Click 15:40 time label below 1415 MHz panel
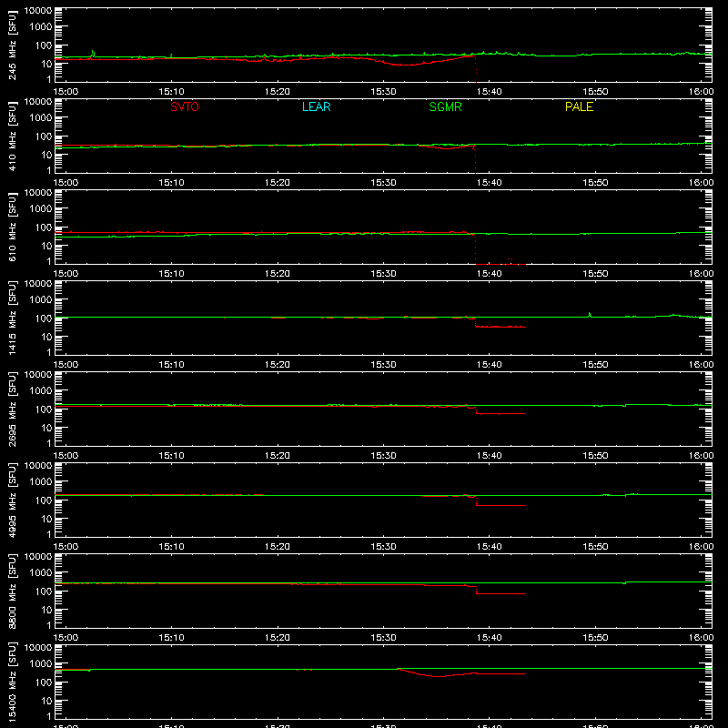This screenshot has height=728, width=728. (x=489, y=365)
